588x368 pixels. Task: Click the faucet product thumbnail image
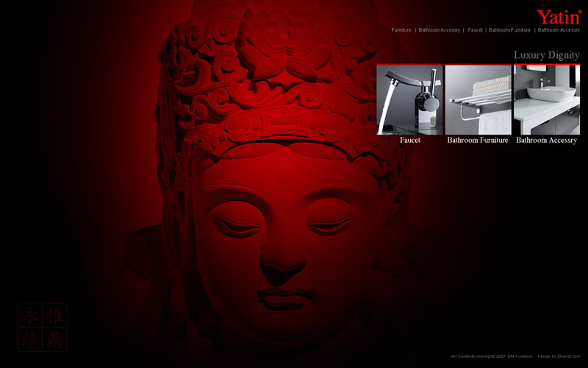pos(409,99)
